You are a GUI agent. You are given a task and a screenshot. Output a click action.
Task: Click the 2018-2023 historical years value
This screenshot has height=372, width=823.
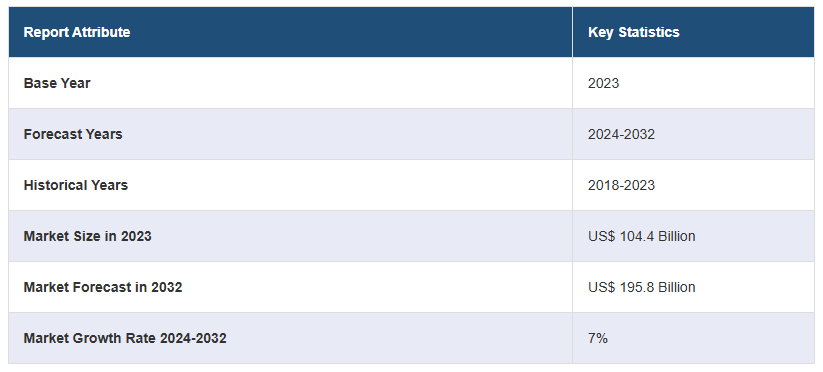(621, 185)
